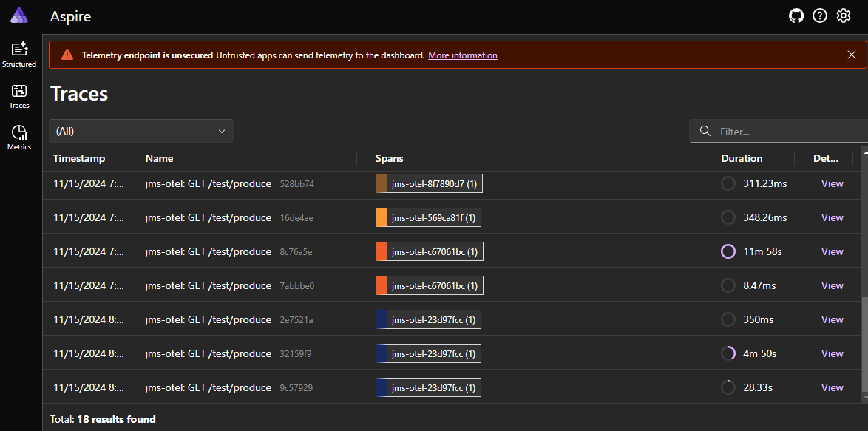Select trace ID 16de4ae text
The height and width of the screenshot is (431, 868).
point(296,218)
